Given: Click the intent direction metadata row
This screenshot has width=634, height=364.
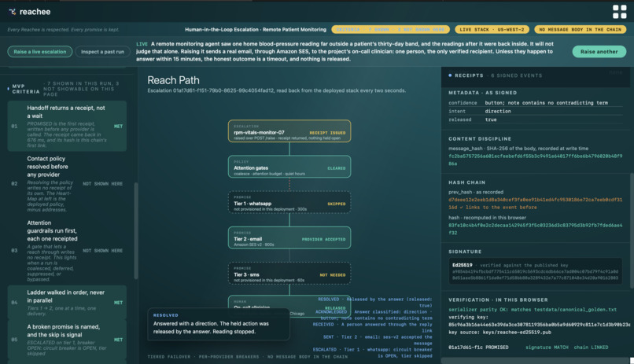Looking at the screenshot, I should point(535,111).
